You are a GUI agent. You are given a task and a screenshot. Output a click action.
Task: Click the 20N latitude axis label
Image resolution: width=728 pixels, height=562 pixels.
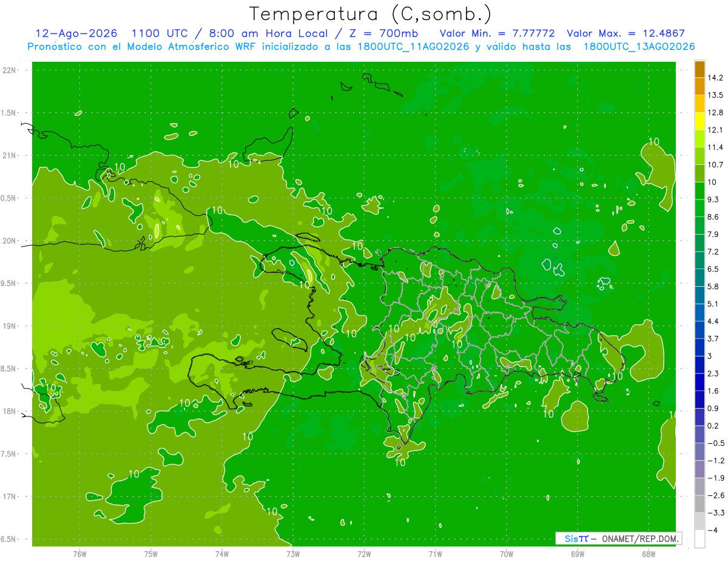point(10,241)
